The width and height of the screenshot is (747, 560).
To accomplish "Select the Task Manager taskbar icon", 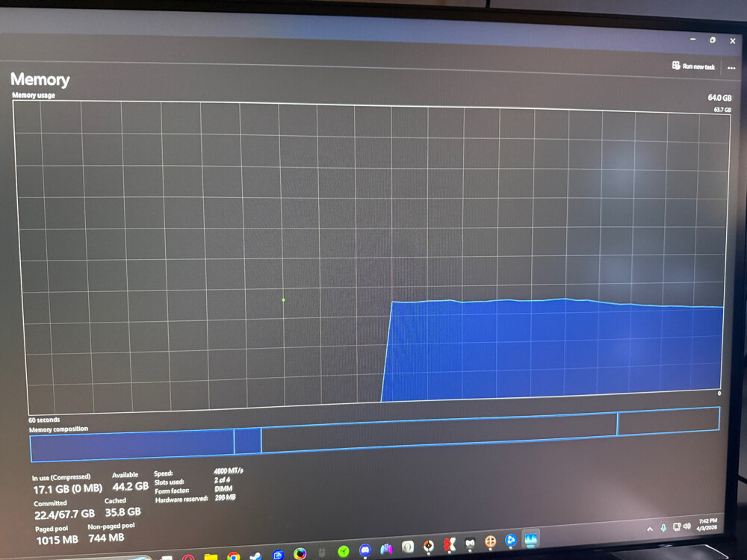I will [530, 540].
